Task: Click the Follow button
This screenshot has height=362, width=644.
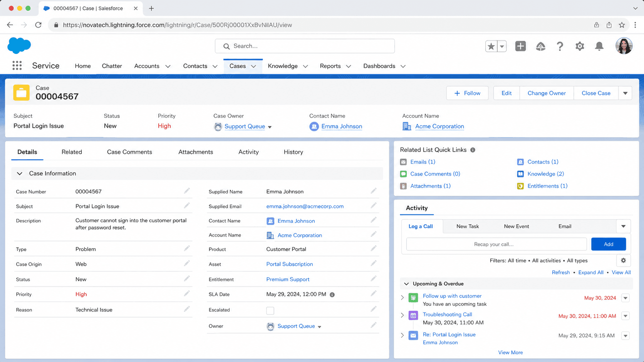Action: pos(467,93)
